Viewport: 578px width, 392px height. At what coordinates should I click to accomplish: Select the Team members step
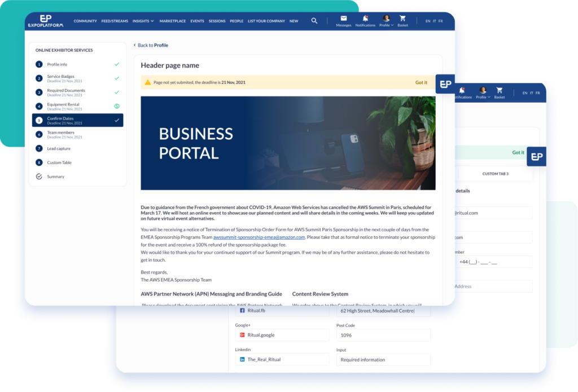click(77, 134)
